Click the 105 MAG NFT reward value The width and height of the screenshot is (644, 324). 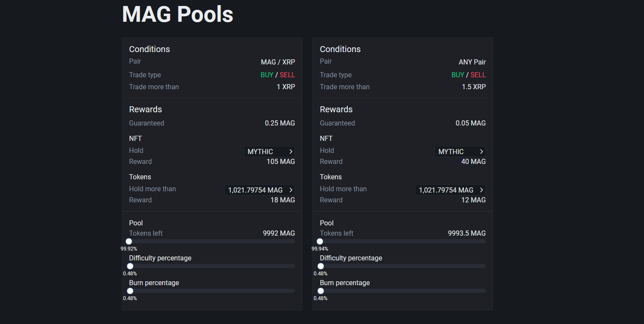click(x=280, y=162)
